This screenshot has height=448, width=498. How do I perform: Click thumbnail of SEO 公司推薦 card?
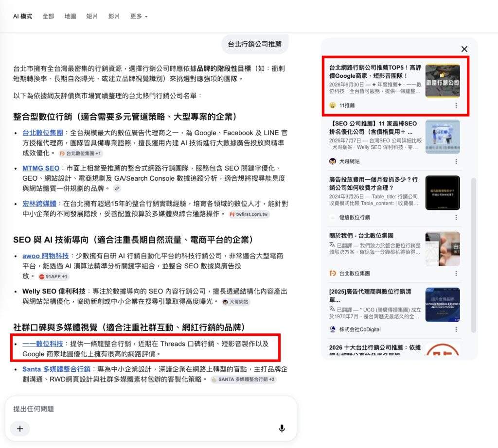coord(443,137)
